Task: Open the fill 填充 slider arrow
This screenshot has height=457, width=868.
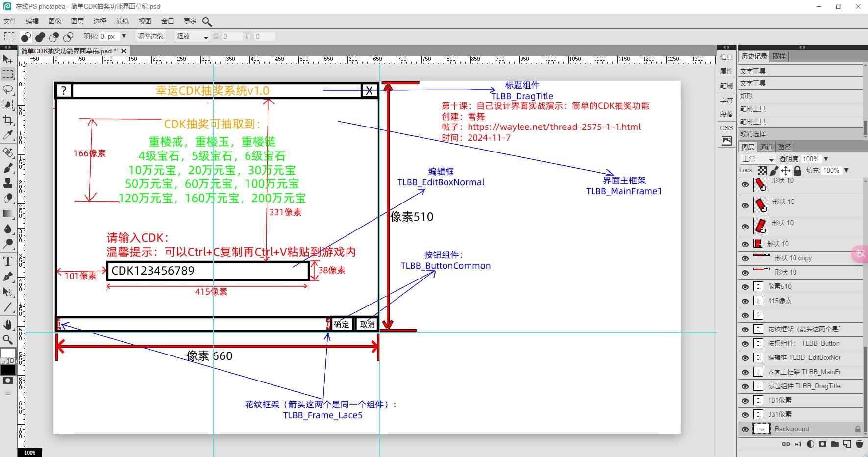Action: pyautogui.click(x=846, y=170)
